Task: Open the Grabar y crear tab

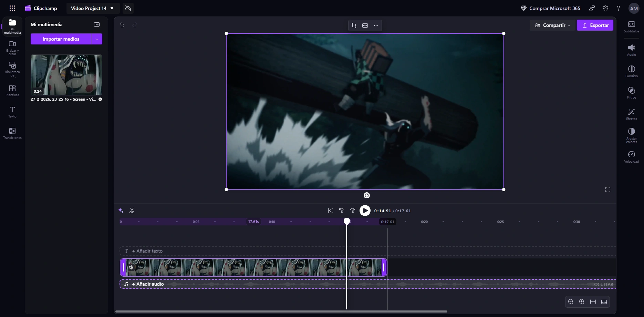Action: tap(12, 48)
